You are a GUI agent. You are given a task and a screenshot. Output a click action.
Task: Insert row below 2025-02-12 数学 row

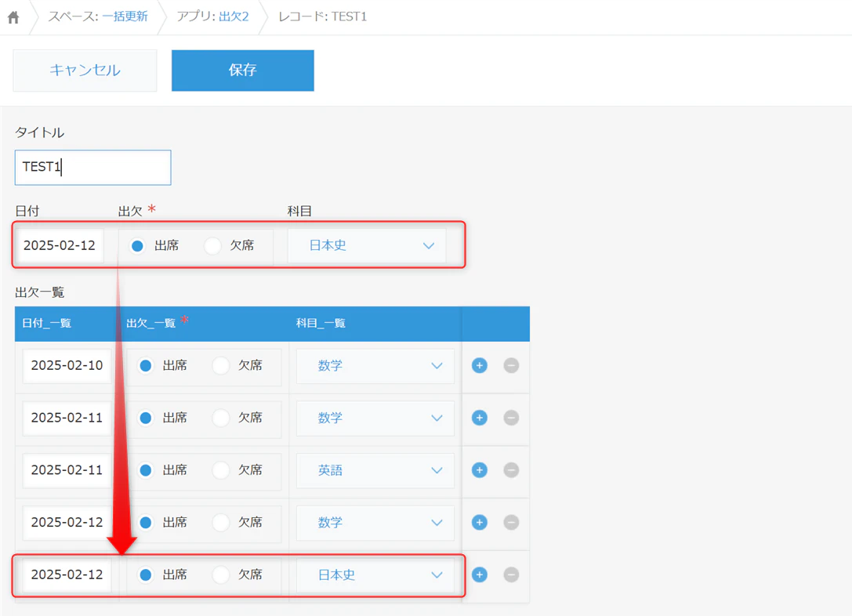tap(479, 522)
